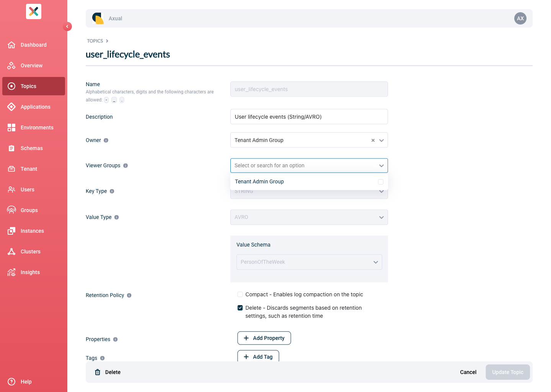Toggle the Viewer Groups dropdown arrow
The image size is (551, 392).
coord(381,166)
